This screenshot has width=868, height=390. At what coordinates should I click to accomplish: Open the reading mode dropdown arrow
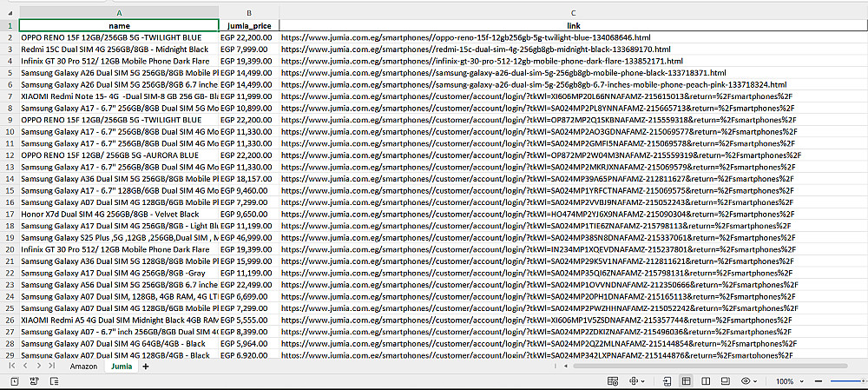pos(642,381)
